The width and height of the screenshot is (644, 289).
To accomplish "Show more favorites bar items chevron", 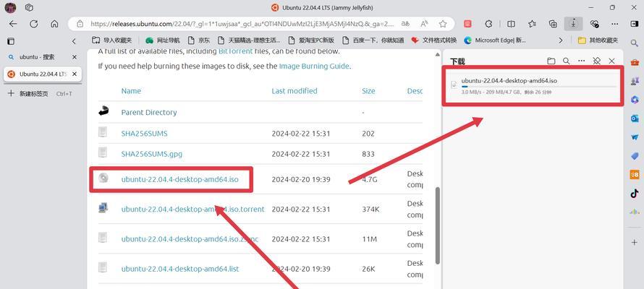I will pos(561,40).
